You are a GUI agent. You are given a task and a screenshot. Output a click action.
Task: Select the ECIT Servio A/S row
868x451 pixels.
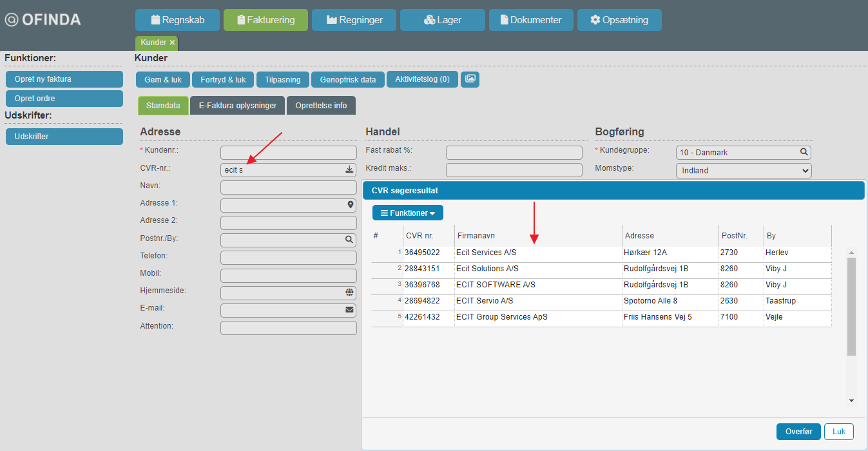click(601, 302)
